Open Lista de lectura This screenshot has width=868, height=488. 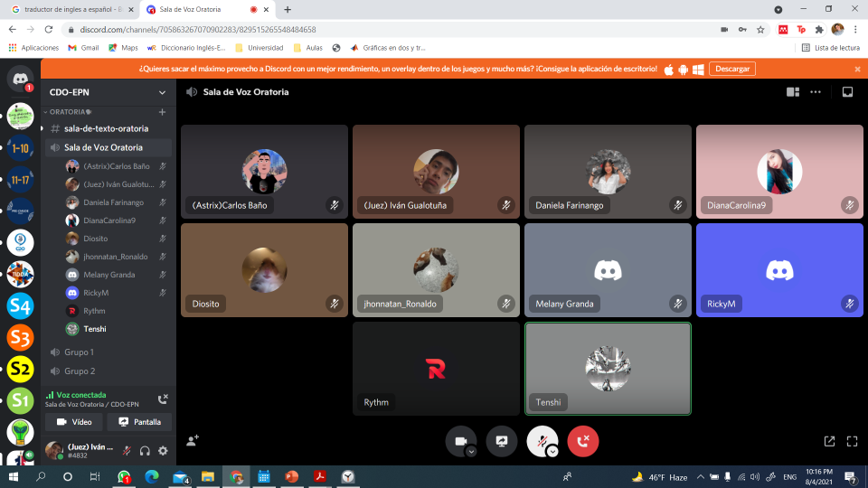(x=830, y=48)
